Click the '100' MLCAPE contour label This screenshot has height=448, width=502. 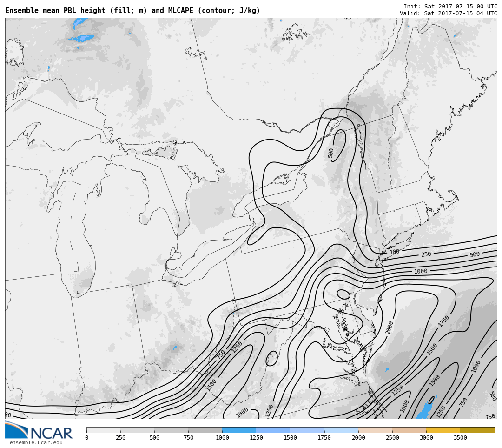(395, 252)
